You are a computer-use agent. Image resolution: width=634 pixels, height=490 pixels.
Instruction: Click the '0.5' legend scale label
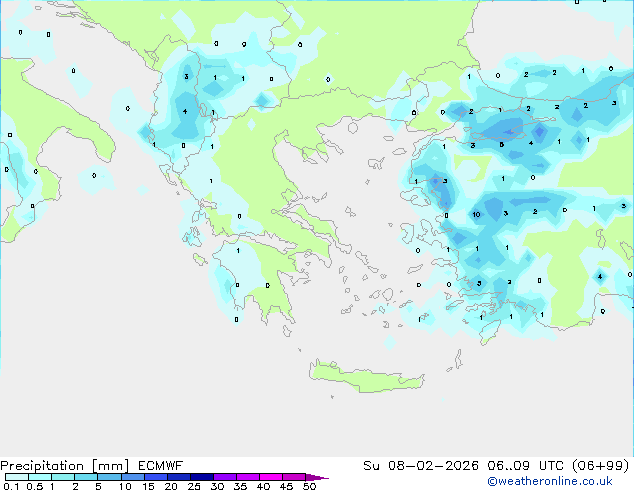[x=34, y=486]
